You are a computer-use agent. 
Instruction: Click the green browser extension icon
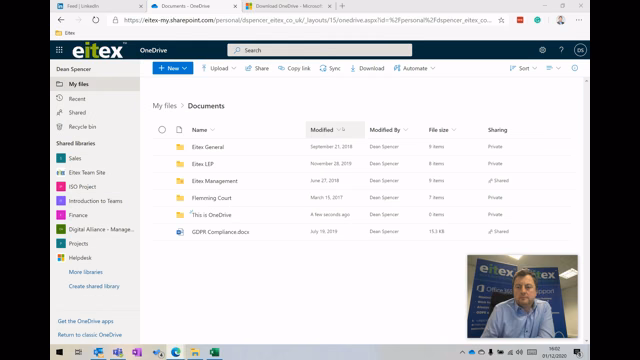538,20
